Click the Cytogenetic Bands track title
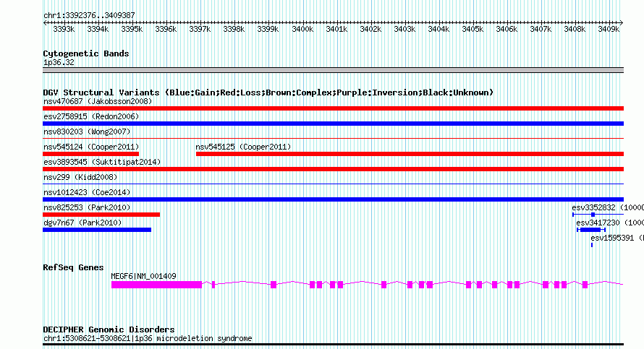Image resolution: width=644 pixels, height=349 pixels. [x=86, y=53]
